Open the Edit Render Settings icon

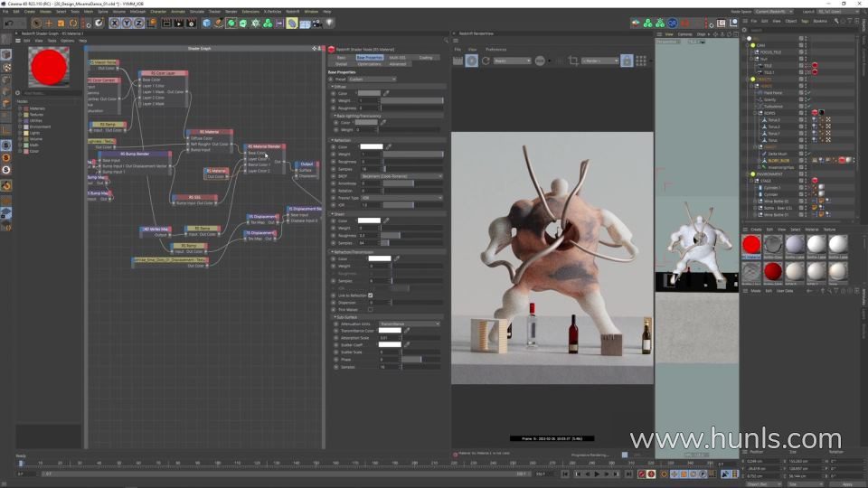(x=191, y=23)
